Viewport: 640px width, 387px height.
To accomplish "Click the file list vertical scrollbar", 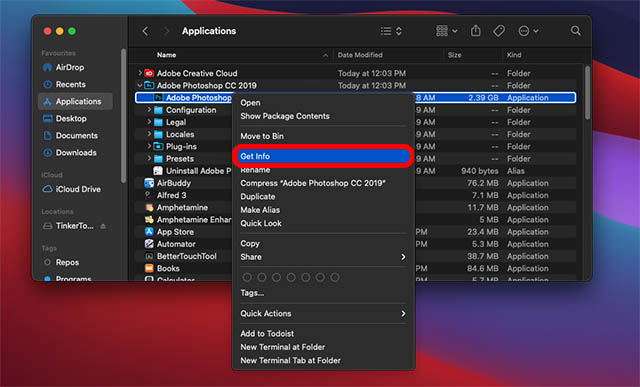I will (587, 93).
